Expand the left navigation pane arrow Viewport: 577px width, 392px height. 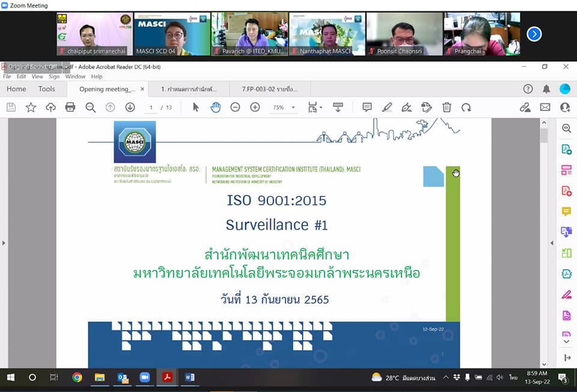tap(4, 243)
